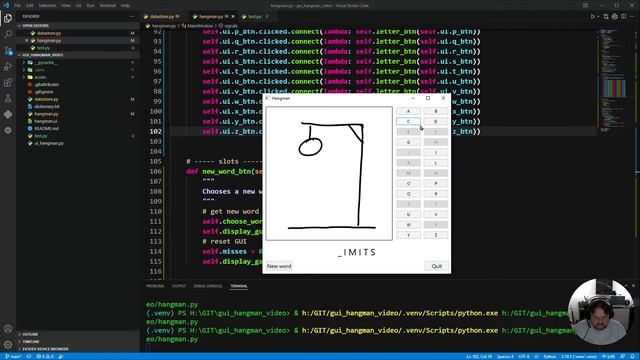
Task: Open the Edit menu
Action: (x=30, y=5)
